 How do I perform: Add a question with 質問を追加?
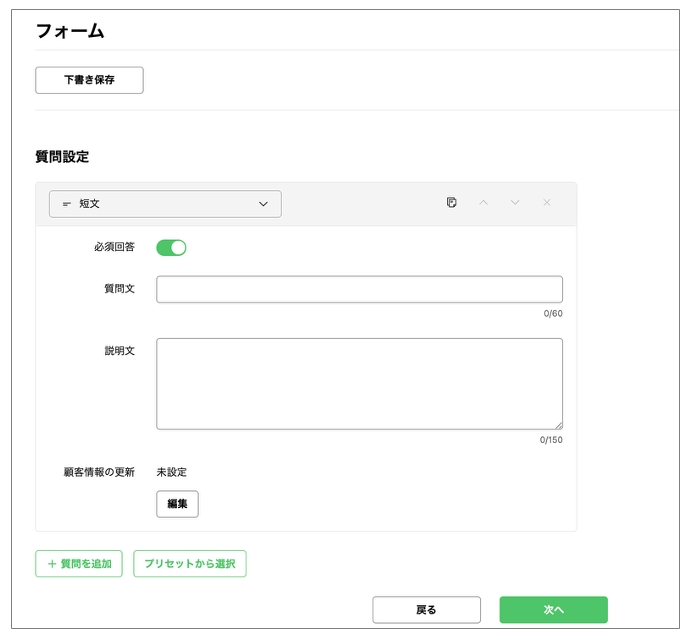tap(79, 564)
